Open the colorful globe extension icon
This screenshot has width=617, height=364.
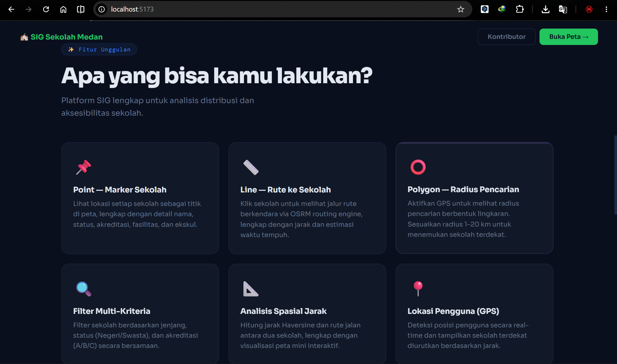(502, 9)
